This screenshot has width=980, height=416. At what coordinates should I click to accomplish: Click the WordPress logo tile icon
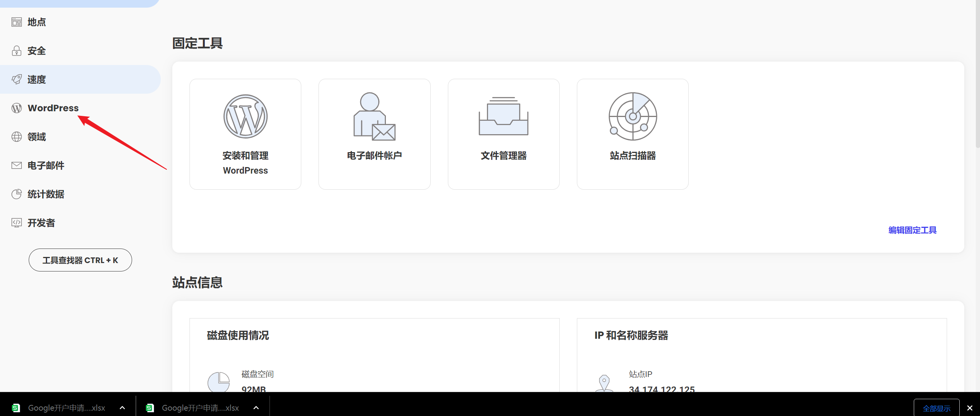point(245,116)
